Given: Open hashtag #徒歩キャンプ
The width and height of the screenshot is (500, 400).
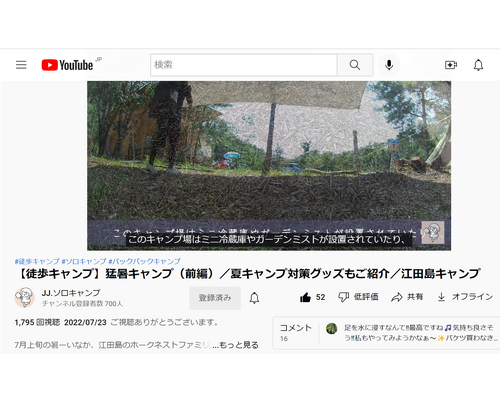Looking at the screenshot, I should click(x=37, y=261).
